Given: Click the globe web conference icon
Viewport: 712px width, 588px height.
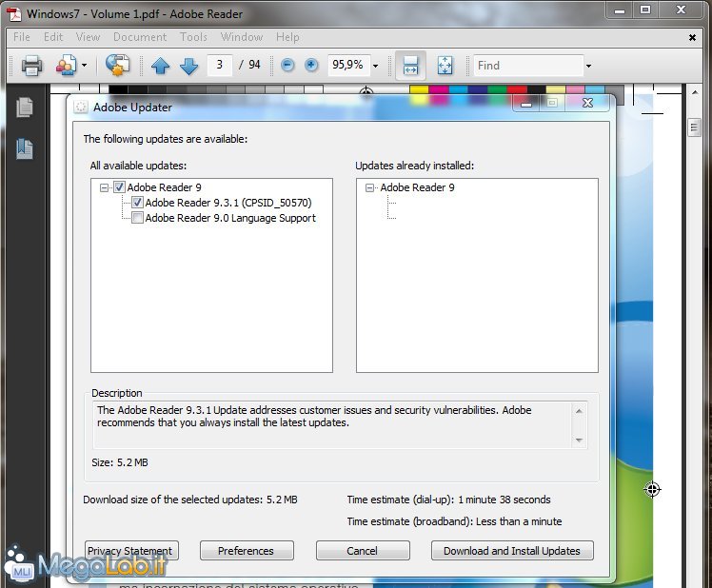Looking at the screenshot, I should [117, 65].
